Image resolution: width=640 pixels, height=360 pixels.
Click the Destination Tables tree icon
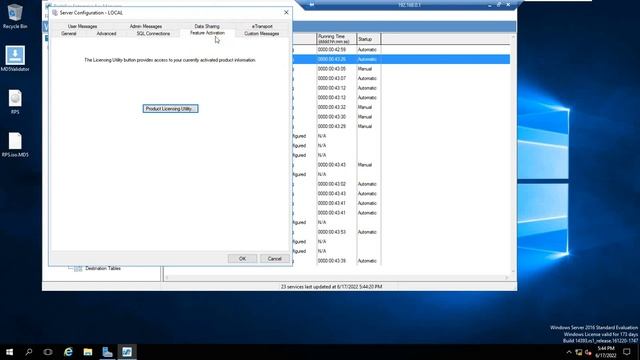pos(78,268)
